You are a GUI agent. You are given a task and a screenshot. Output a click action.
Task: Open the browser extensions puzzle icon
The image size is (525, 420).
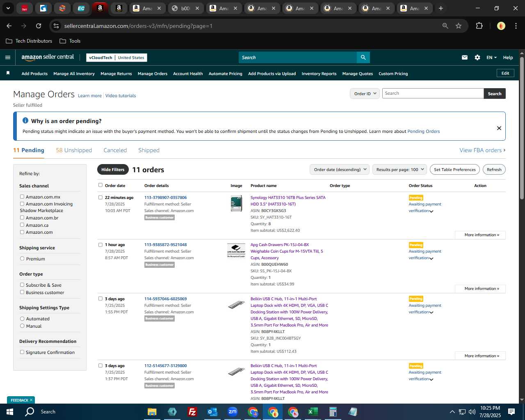pyautogui.click(x=479, y=26)
